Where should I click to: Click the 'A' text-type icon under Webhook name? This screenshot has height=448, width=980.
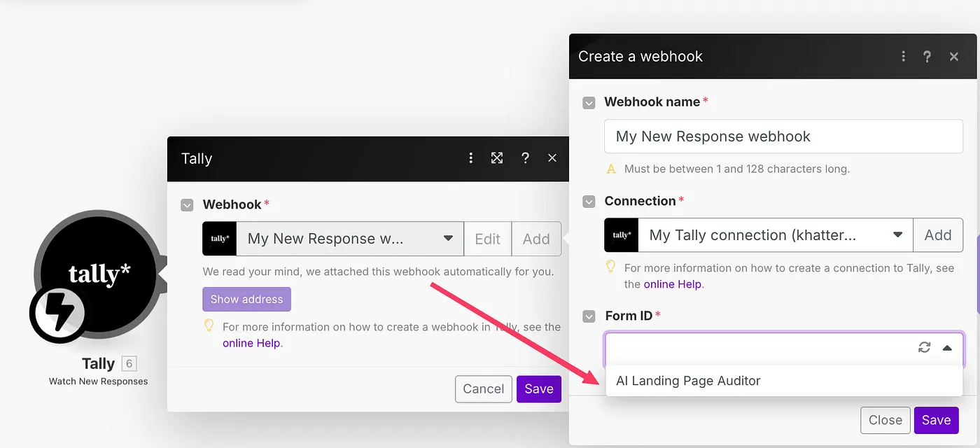611,169
